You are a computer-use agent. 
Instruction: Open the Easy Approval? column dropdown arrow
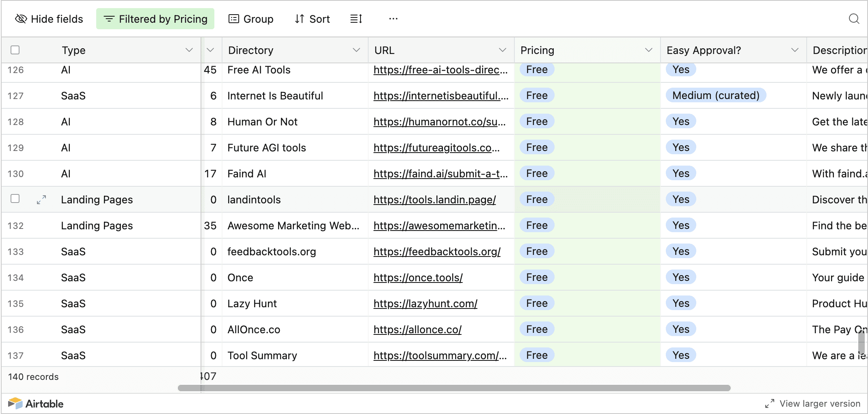click(x=795, y=50)
